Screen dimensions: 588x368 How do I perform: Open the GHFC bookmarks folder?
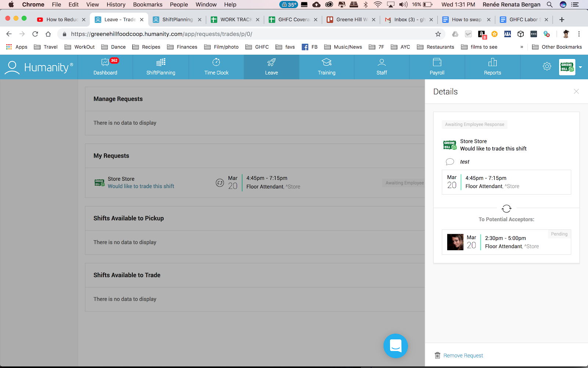click(x=257, y=47)
